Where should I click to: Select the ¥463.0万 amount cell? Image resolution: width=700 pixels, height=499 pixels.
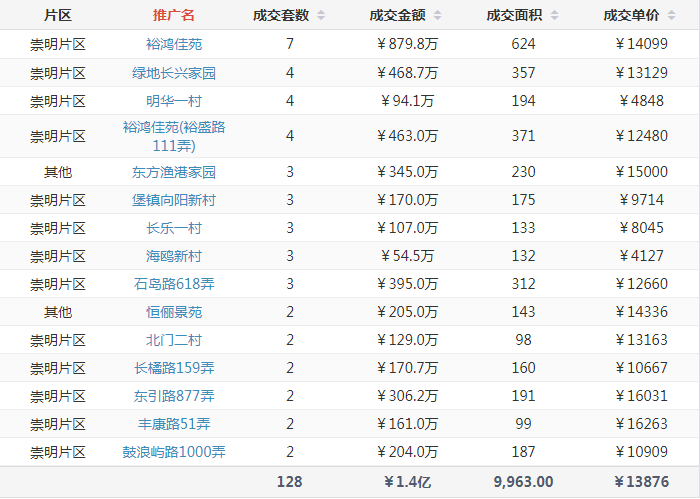pos(407,136)
